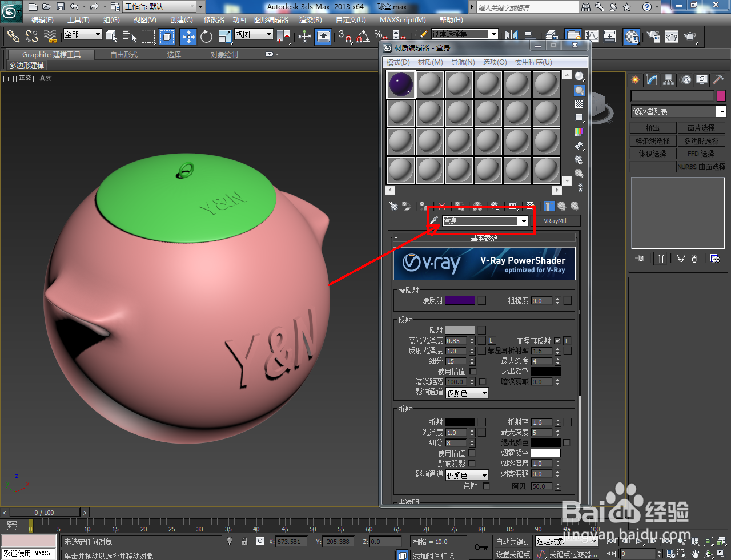
Task: Switch to the 自由形式 ribbon tab
Action: click(x=123, y=55)
